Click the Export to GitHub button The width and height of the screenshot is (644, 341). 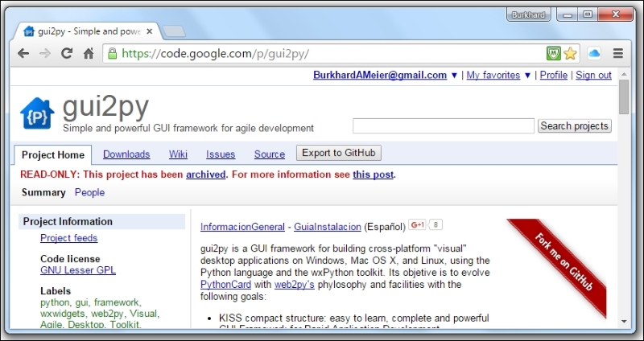pos(339,153)
